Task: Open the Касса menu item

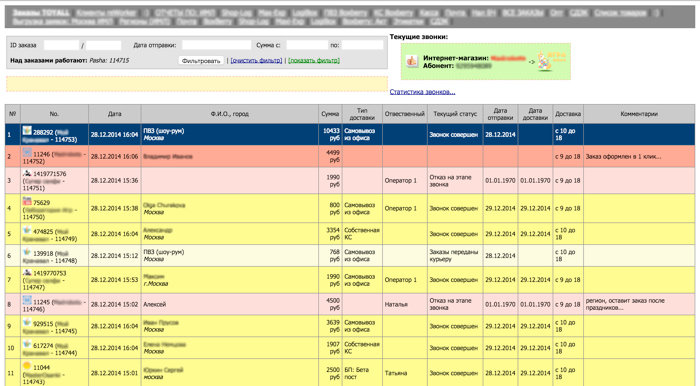Action: point(429,12)
